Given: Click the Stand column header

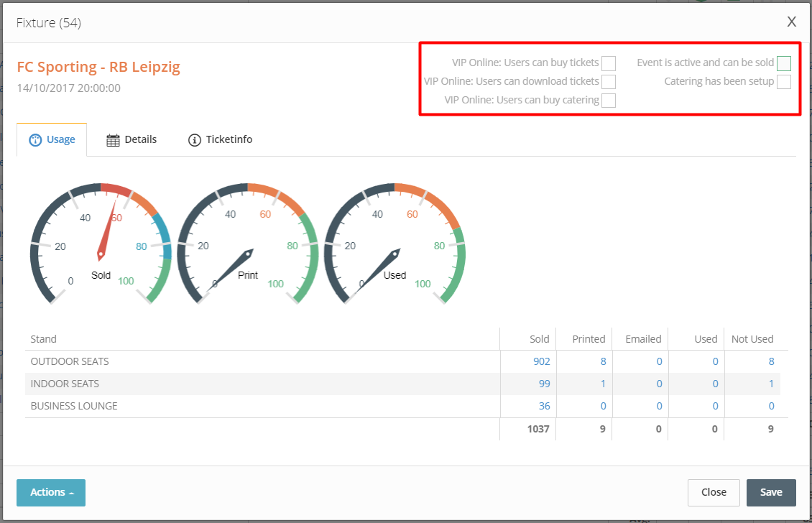Looking at the screenshot, I should click(x=44, y=339).
